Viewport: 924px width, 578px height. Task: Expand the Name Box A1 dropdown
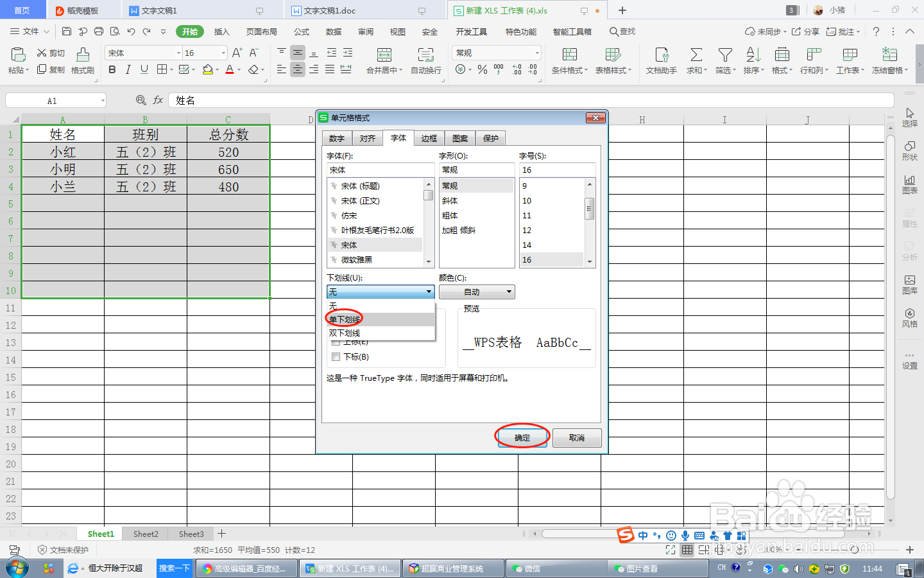(103, 101)
